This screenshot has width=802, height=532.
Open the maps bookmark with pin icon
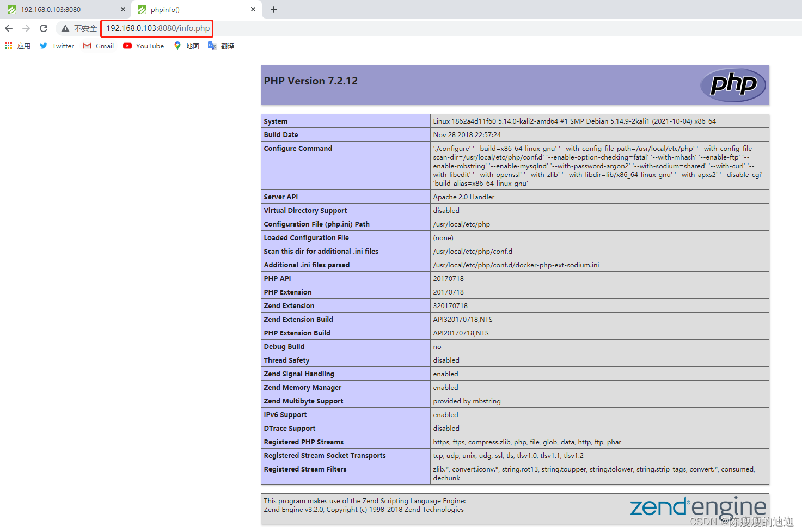[186, 46]
